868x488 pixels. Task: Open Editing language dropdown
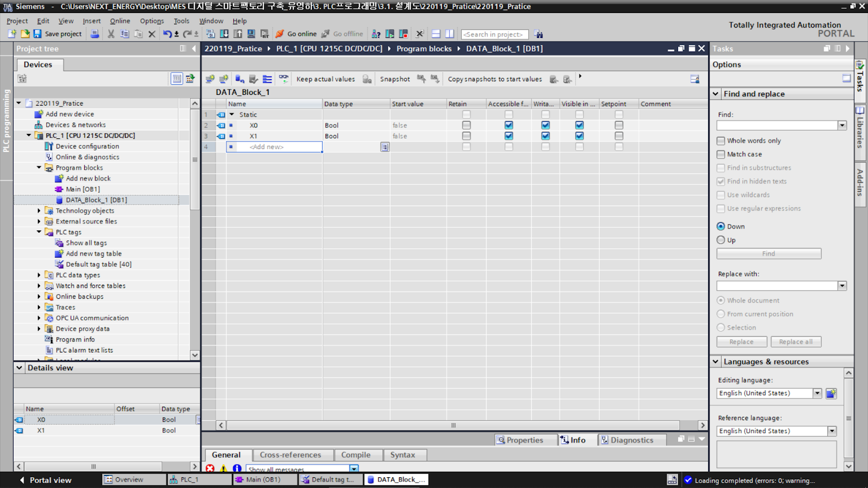pos(817,393)
